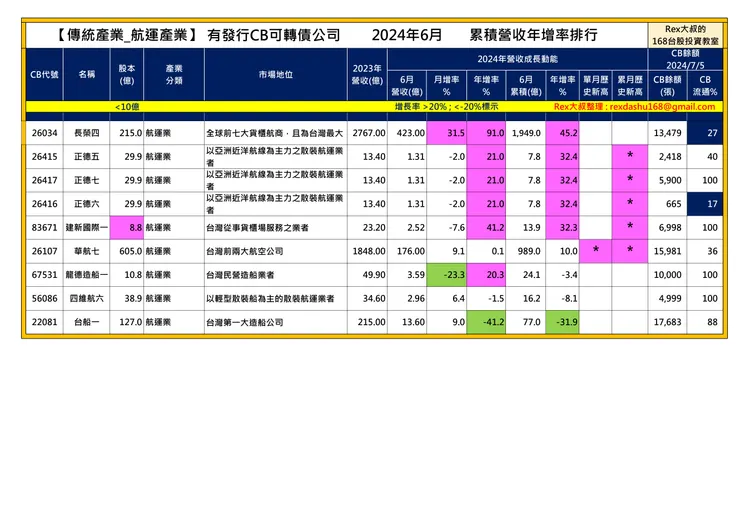Click the 全球前七大貨櫃航商 market position cell
Image resolution: width=740 pixels, height=523 pixels.
coord(276,133)
